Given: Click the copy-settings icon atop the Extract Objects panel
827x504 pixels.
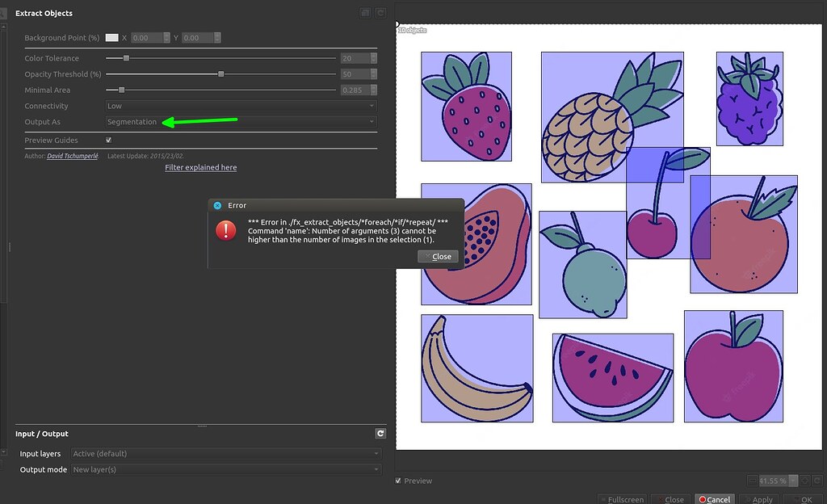Looking at the screenshot, I should (x=365, y=12).
